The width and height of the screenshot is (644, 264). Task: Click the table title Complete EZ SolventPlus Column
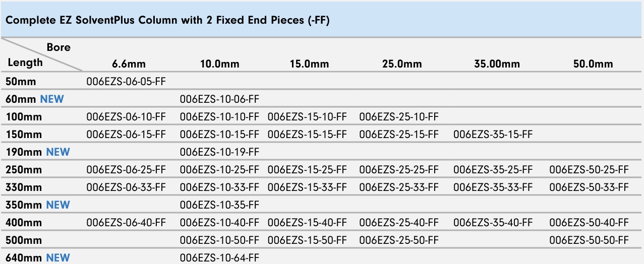click(x=168, y=21)
